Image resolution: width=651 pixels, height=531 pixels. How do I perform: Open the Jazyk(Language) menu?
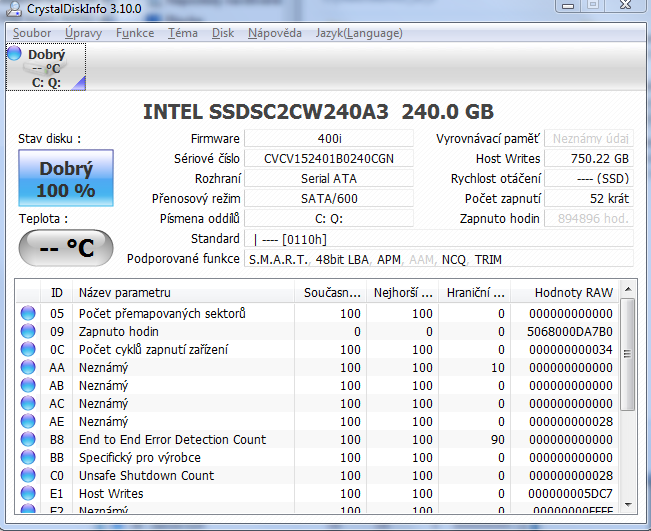click(359, 33)
